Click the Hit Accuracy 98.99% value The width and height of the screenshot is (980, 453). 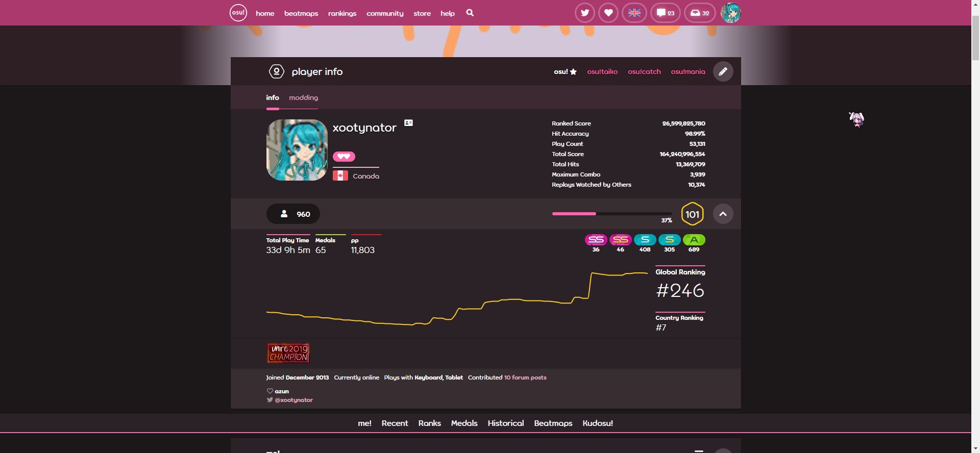point(695,134)
